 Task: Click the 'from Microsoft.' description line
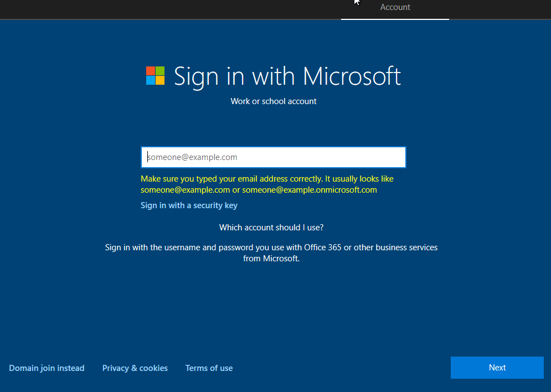pos(271,259)
